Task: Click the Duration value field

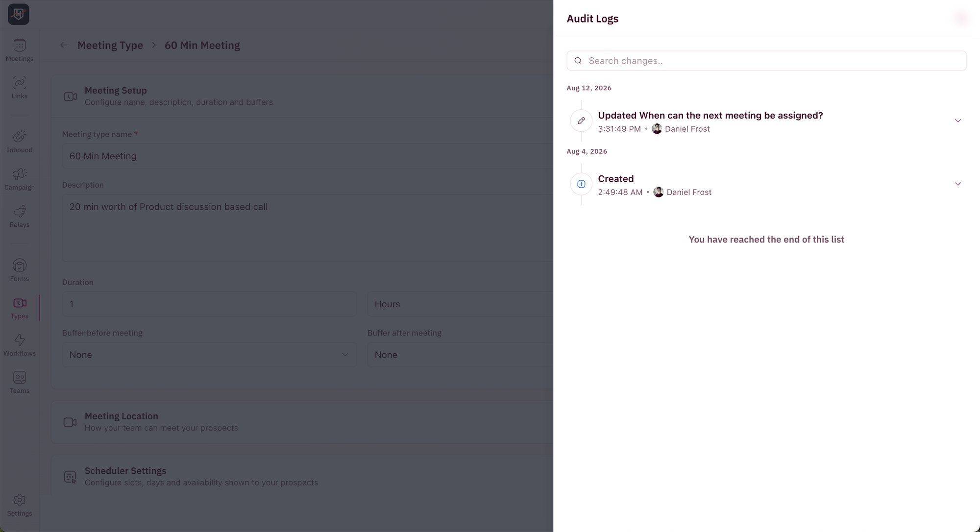Action: coord(209,304)
